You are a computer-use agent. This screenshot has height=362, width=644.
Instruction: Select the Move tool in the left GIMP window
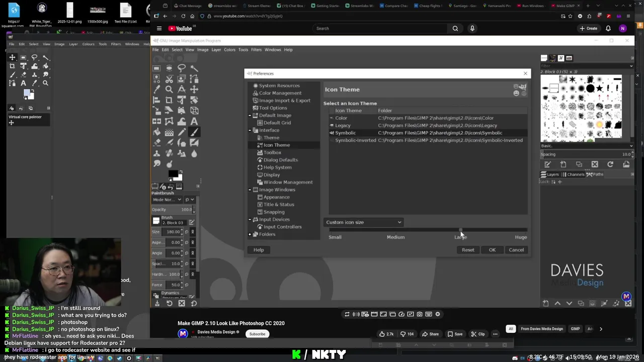click(x=12, y=57)
